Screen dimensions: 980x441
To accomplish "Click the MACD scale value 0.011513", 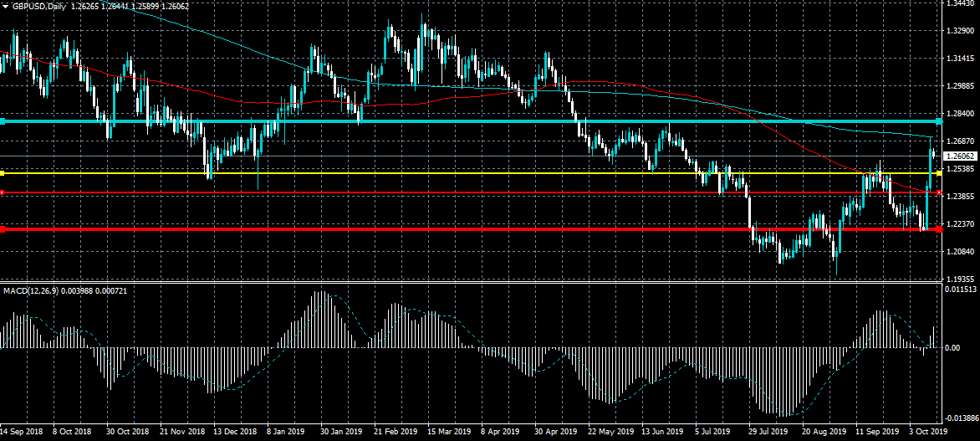I will pyautogui.click(x=962, y=290).
